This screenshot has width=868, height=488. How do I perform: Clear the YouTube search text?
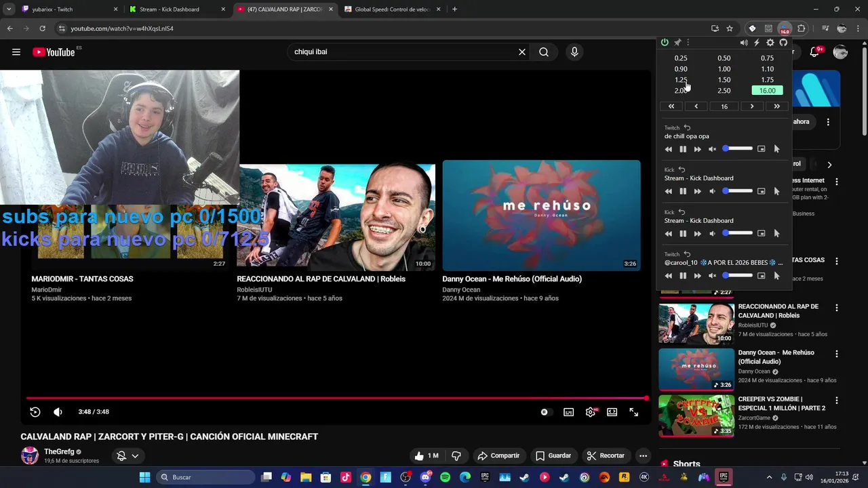[522, 52]
